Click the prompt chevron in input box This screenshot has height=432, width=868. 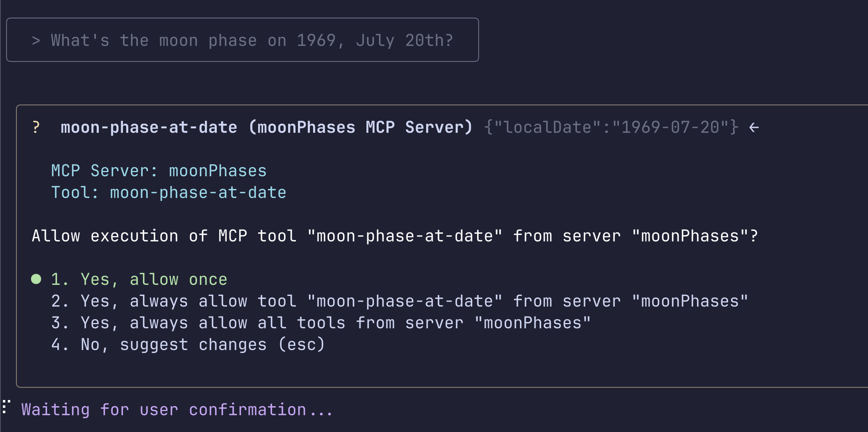[36, 41]
